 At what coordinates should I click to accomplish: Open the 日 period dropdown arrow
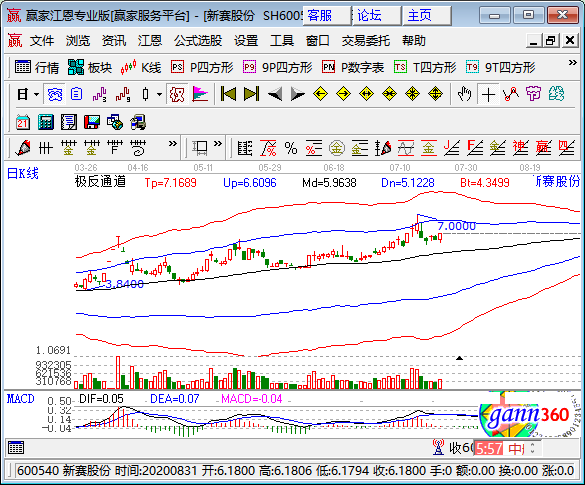click(37, 94)
